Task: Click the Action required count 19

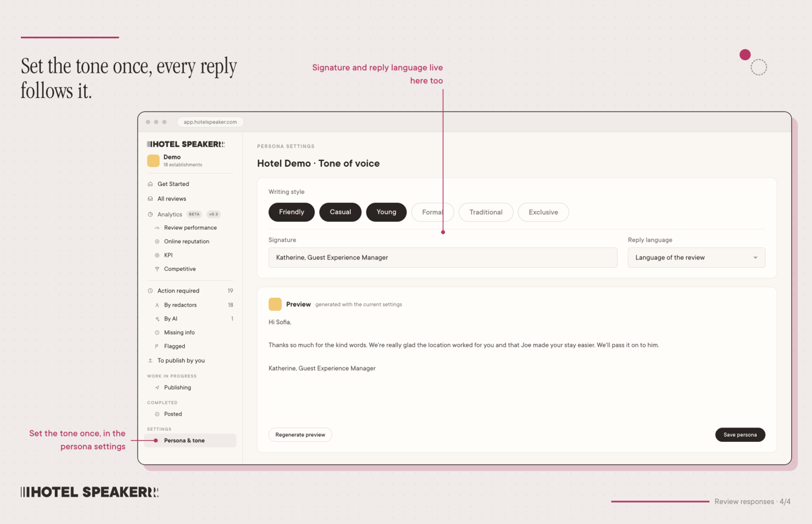Action: click(230, 291)
